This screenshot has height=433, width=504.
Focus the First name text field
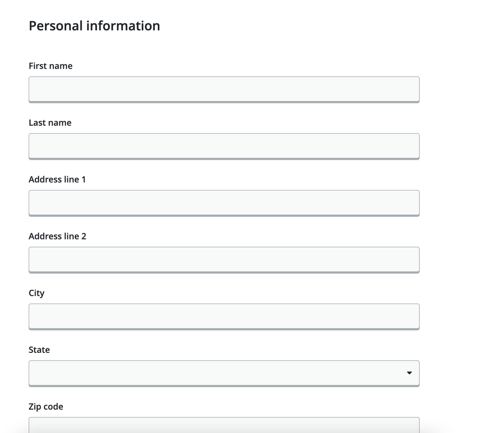click(224, 89)
